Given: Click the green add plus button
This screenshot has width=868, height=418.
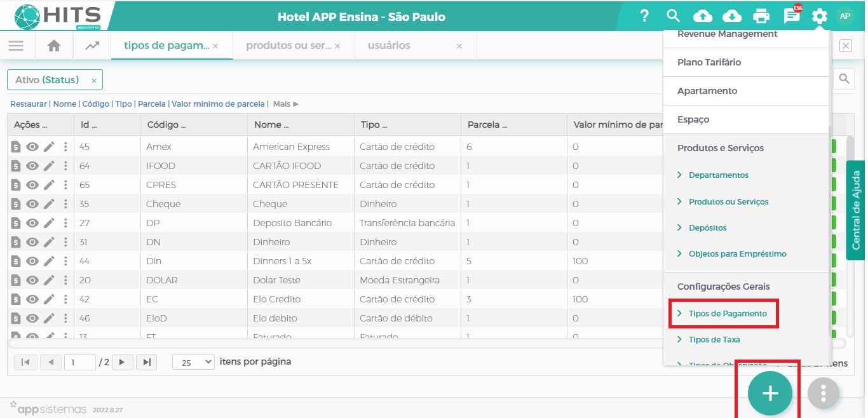Looking at the screenshot, I should tap(770, 393).
